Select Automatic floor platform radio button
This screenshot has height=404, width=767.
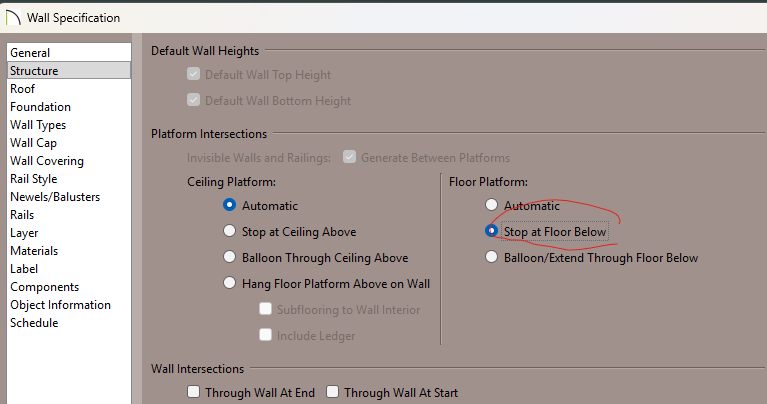tap(491, 205)
